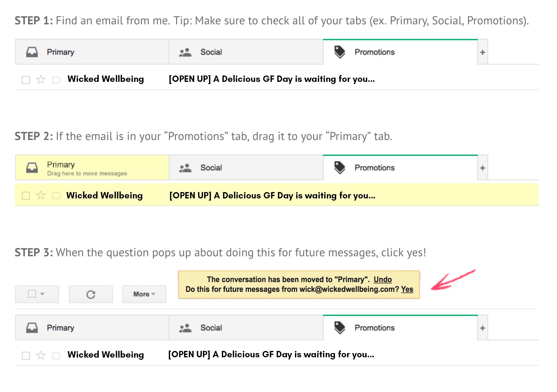Tick the checkbox of the Step 3 email row
This screenshot has height=392, width=557.
tap(26, 355)
